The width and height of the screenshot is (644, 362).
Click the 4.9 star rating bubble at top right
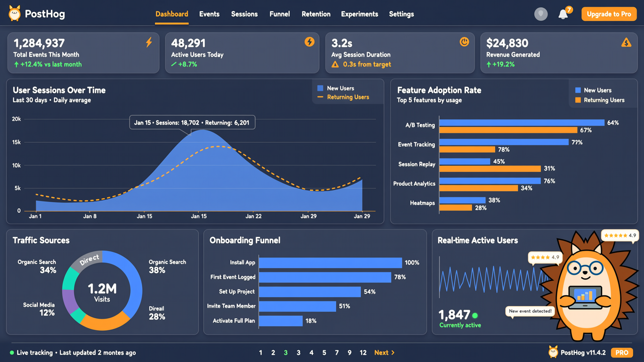click(620, 235)
